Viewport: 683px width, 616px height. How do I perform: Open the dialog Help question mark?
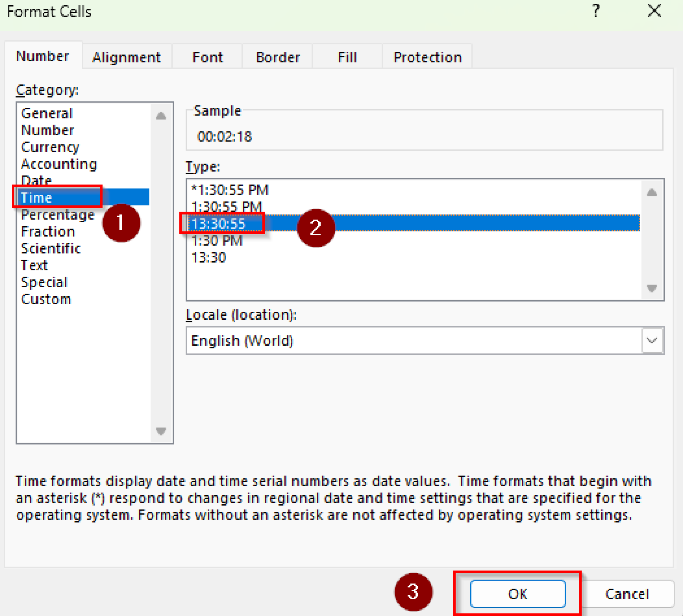click(597, 11)
